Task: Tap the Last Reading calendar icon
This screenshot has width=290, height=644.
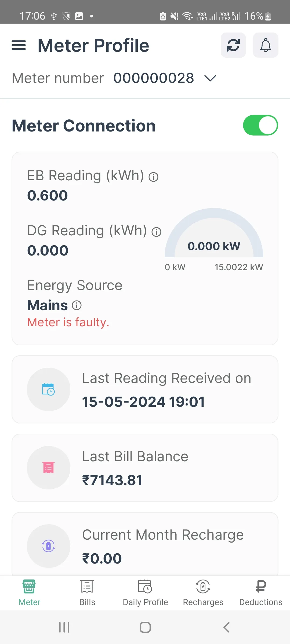Action: click(x=48, y=389)
